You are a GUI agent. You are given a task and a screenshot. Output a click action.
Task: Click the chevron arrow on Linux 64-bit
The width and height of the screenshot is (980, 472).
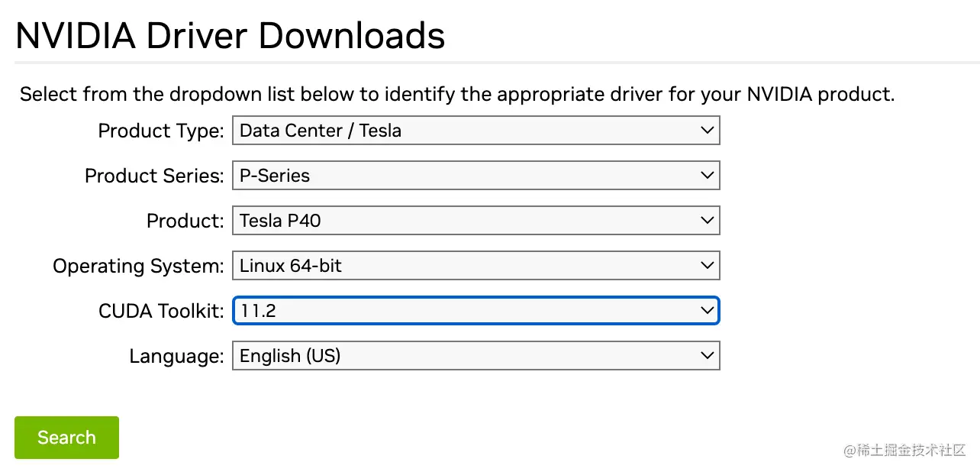coord(707,266)
